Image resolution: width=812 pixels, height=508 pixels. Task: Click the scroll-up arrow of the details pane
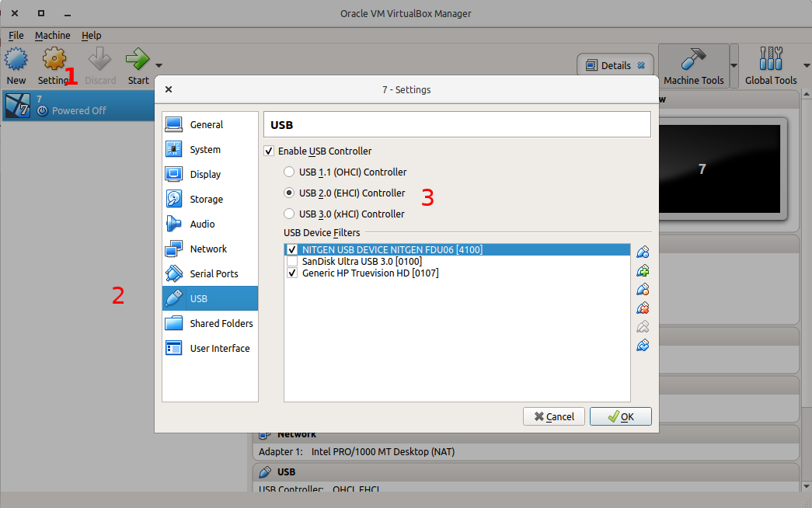tap(807, 94)
